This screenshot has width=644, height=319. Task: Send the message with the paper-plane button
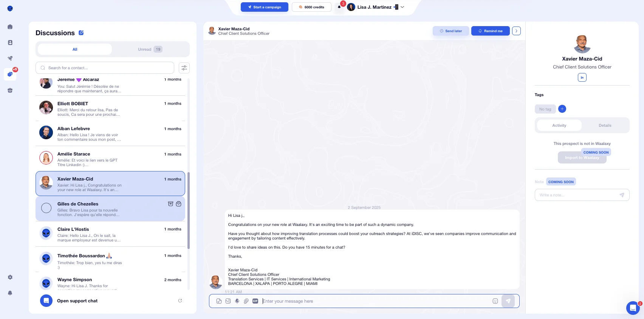[508, 301]
